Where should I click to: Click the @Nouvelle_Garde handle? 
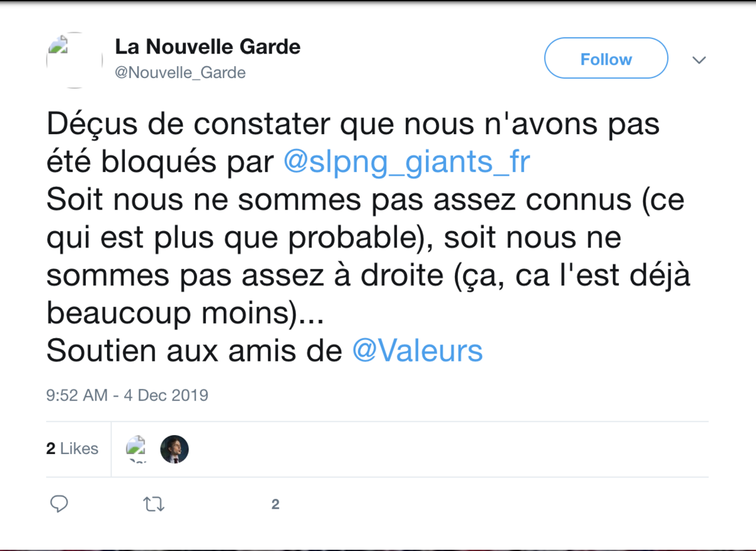tap(180, 72)
